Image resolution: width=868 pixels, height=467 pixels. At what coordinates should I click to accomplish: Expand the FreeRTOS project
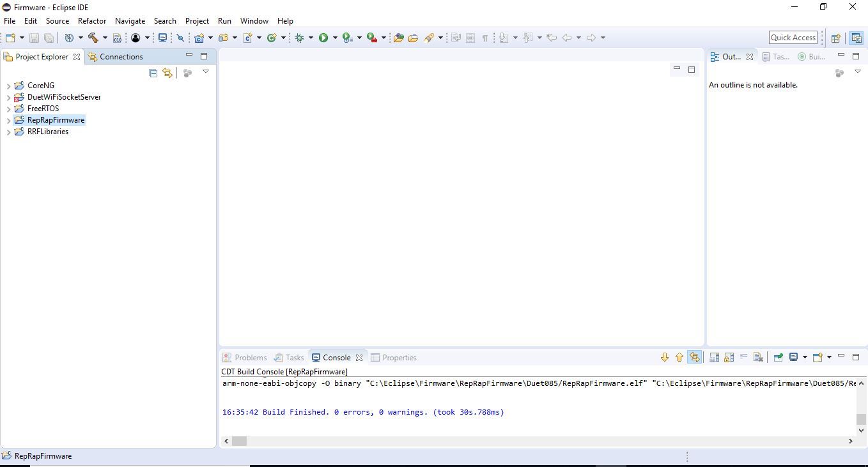point(8,109)
